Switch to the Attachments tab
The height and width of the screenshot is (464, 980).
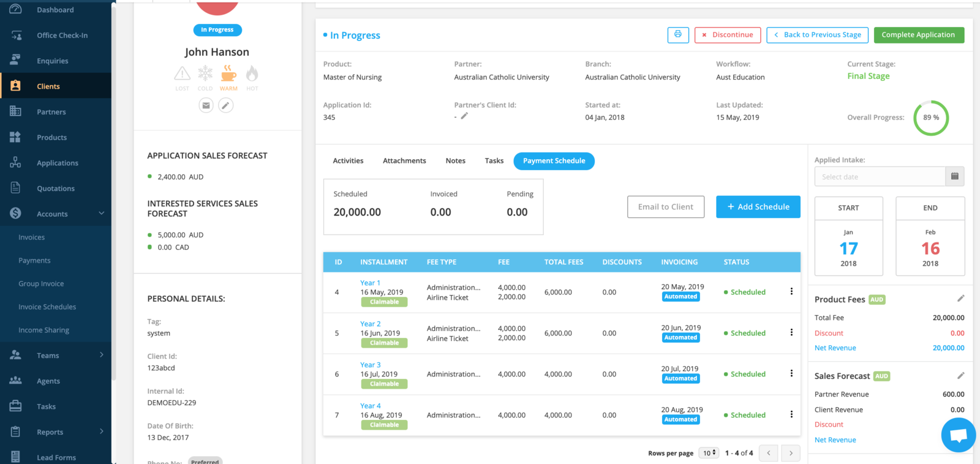click(404, 161)
